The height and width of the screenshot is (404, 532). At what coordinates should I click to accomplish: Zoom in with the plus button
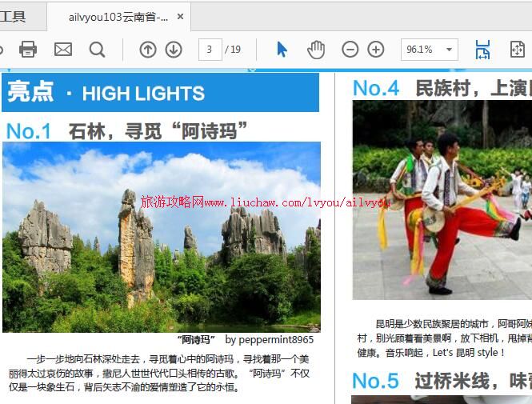click(376, 50)
